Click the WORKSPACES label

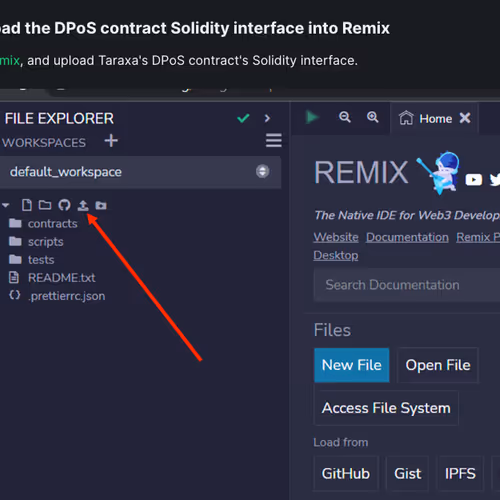click(x=44, y=143)
